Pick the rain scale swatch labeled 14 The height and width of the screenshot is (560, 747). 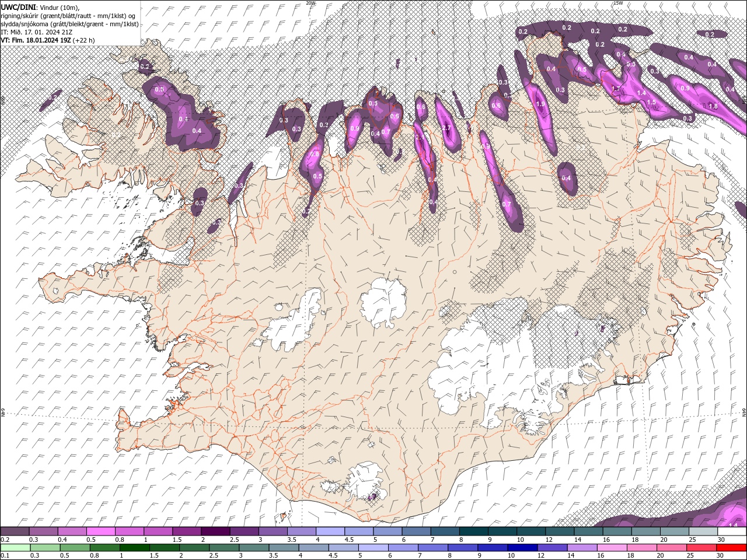583,547
